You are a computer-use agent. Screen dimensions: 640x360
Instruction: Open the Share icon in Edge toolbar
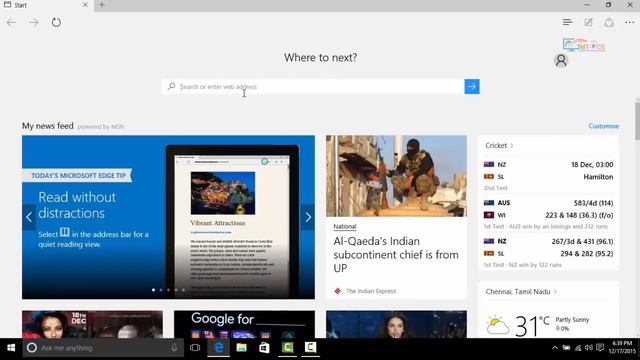pyautogui.click(x=609, y=22)
